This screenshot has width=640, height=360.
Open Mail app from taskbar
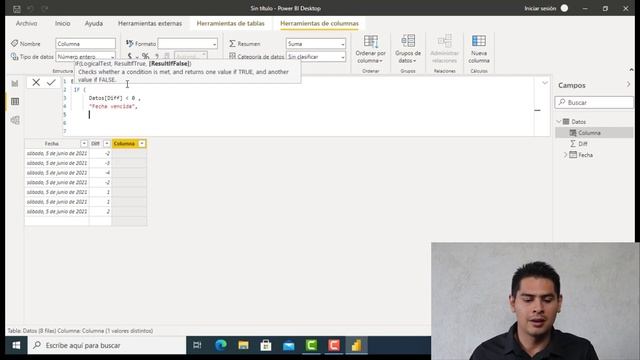(289, 345)
